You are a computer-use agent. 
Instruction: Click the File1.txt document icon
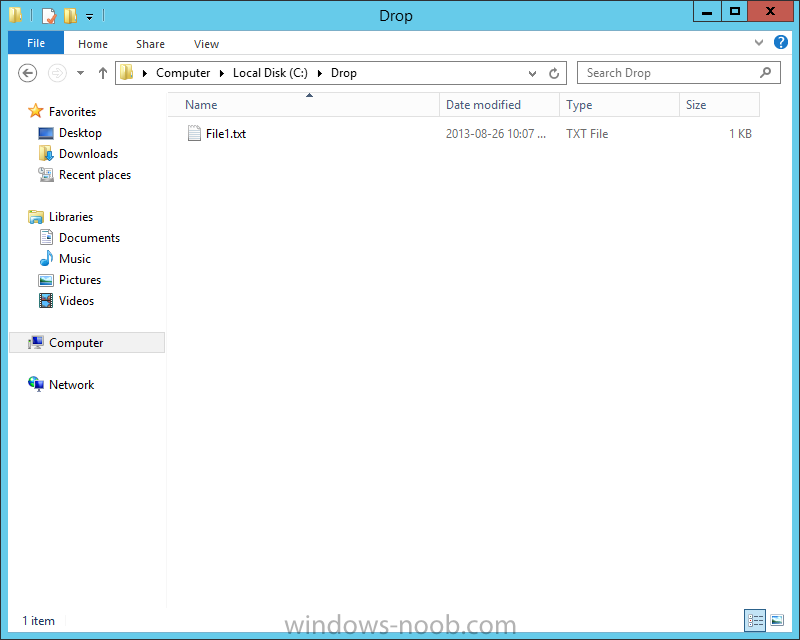coord(194,133)
